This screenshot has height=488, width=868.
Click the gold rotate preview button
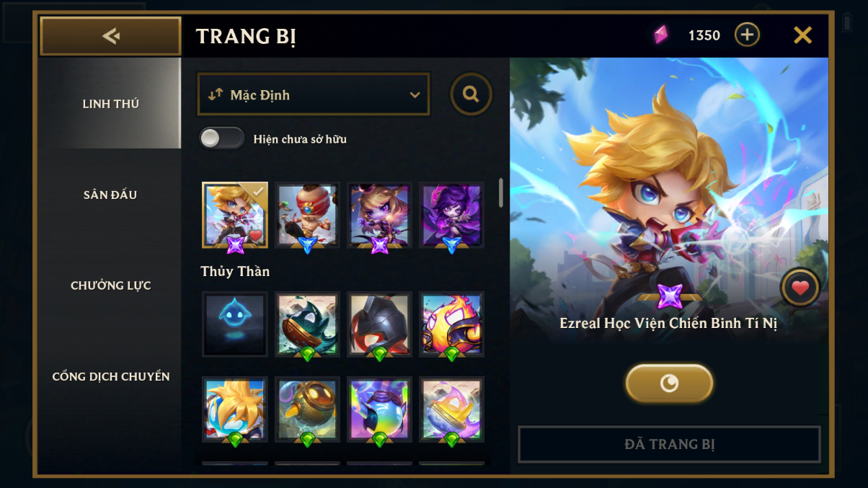pos(669,383)
